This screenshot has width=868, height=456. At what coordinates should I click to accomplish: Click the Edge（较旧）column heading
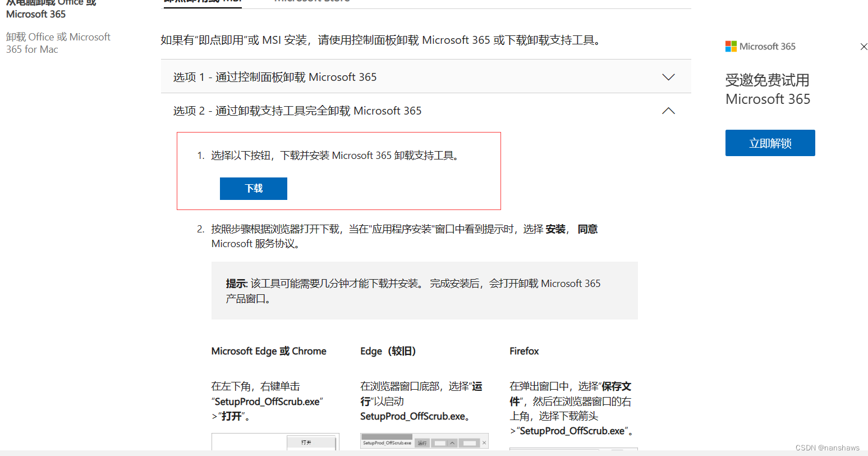pos(388,351)
